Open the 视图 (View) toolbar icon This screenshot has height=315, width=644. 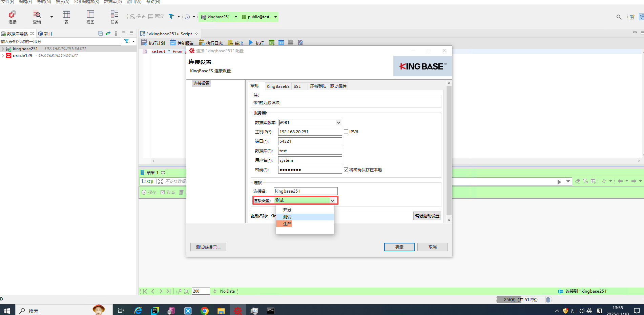(x=90, y=15)
